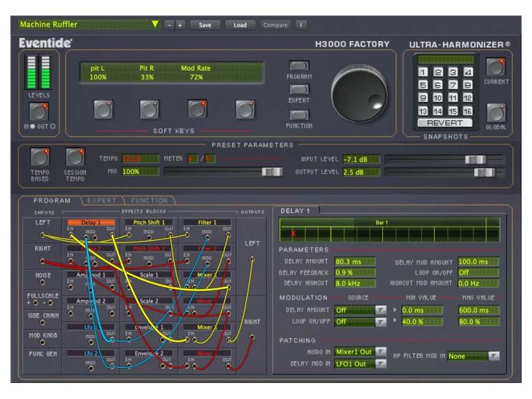
Task: Open the Delay Mod In LFO1 Out dropdown
Action: pos(381,364)
